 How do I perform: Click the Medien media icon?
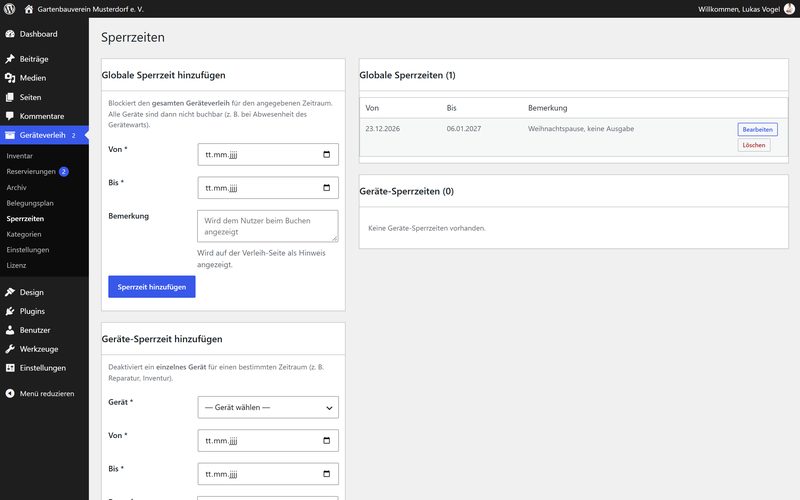tap(10, 78)
